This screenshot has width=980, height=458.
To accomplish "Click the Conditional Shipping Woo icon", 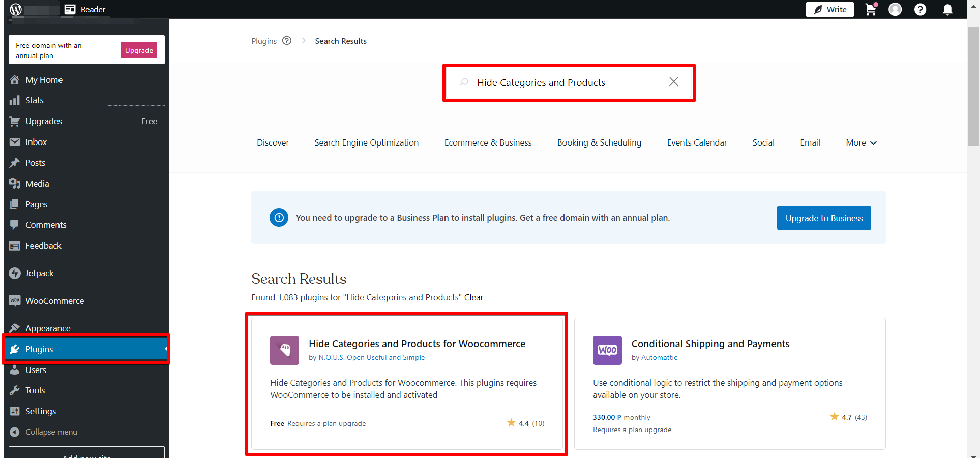I will (607, 350).
